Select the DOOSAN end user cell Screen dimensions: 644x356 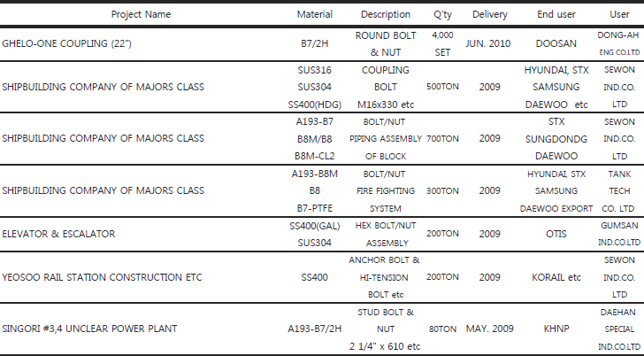click(x=556, y=43)
